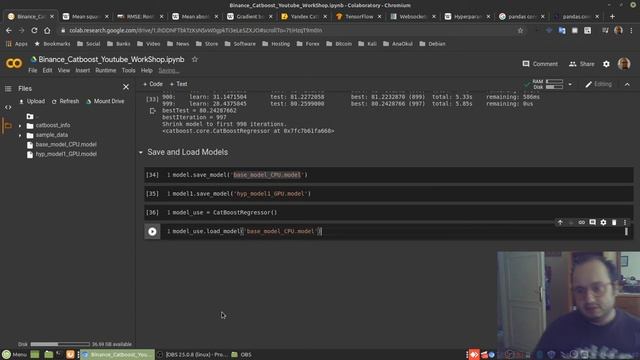Star the notebook title

click(x=195, y=60)
